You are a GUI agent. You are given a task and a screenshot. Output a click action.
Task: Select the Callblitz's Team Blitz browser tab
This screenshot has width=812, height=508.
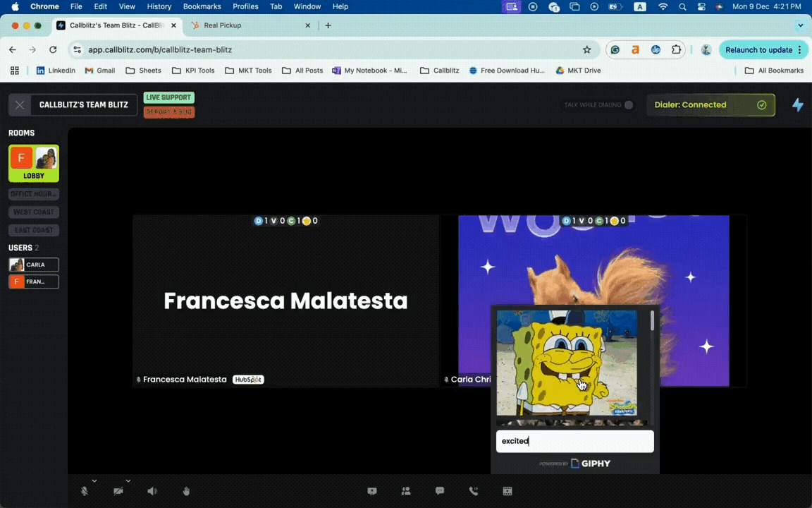point(117,25)
